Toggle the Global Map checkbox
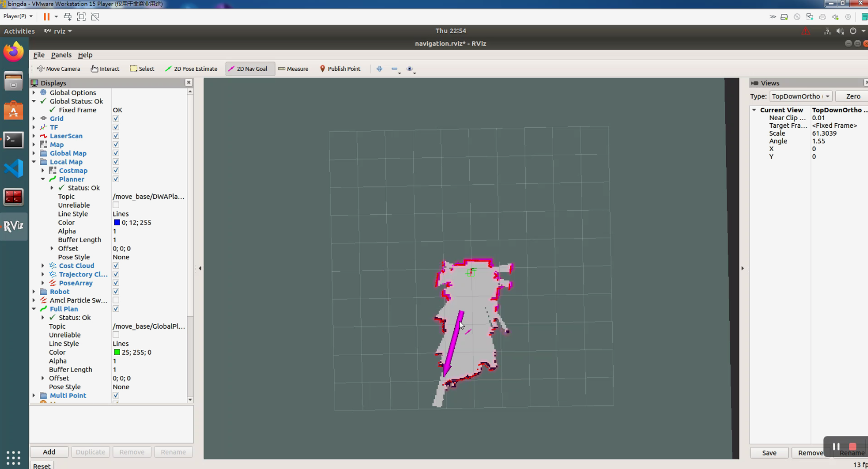The image size is (868, 469). point(116,153)
